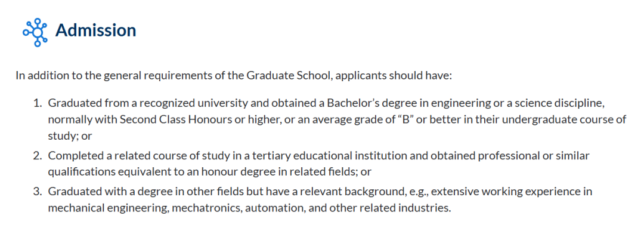
Task: Click list number 3 marker
Action: [x=38, y=192]
